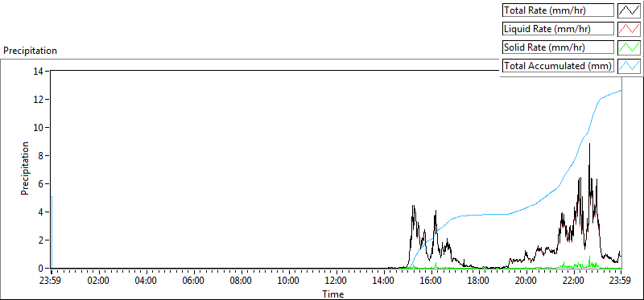Image resolution: width=644 pixels, height=300 pixels.
Task: Click the Solid Rate green line swatch
Action: click(630, 47)
